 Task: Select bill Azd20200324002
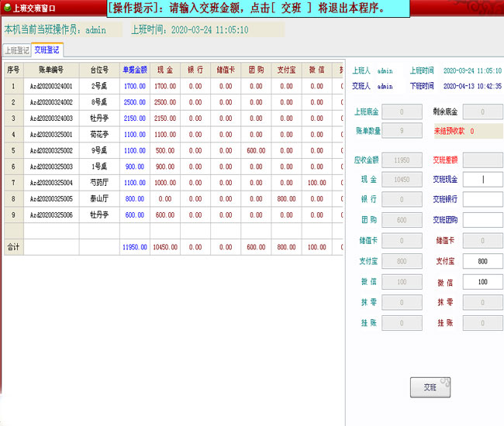click(51, 102)
